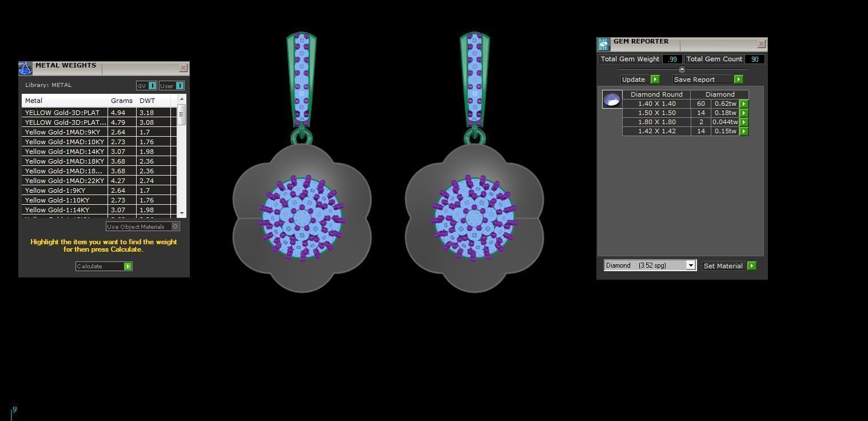Click the green arrow on 1.80 X 1.80 row
Image resolution: width=868 pixels, height=421 pixels.
click(744, 122)
